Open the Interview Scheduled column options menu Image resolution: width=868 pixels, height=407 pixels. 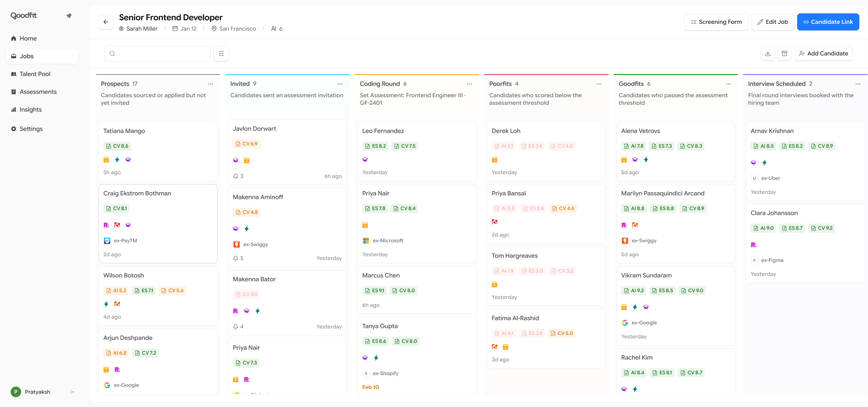[858, 84]
